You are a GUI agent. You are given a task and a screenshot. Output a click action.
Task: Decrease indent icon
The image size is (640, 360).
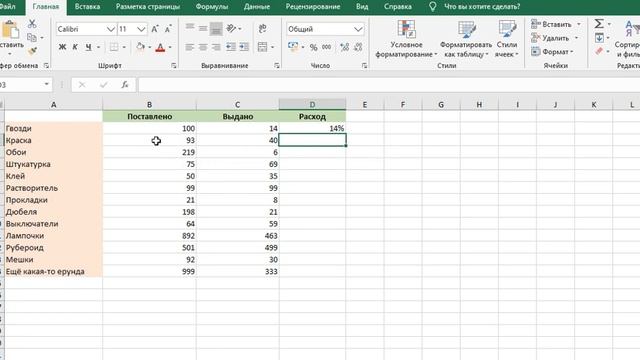[231, 47]
